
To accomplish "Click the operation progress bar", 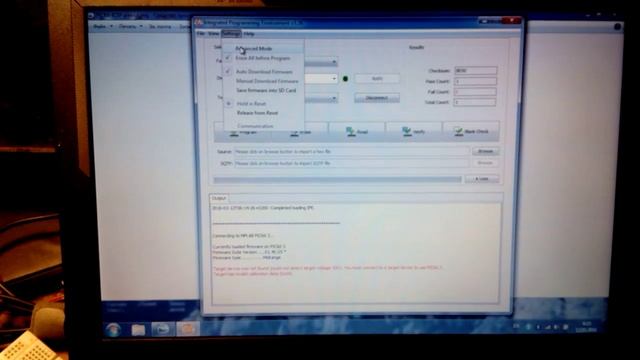I will (338, 180).
